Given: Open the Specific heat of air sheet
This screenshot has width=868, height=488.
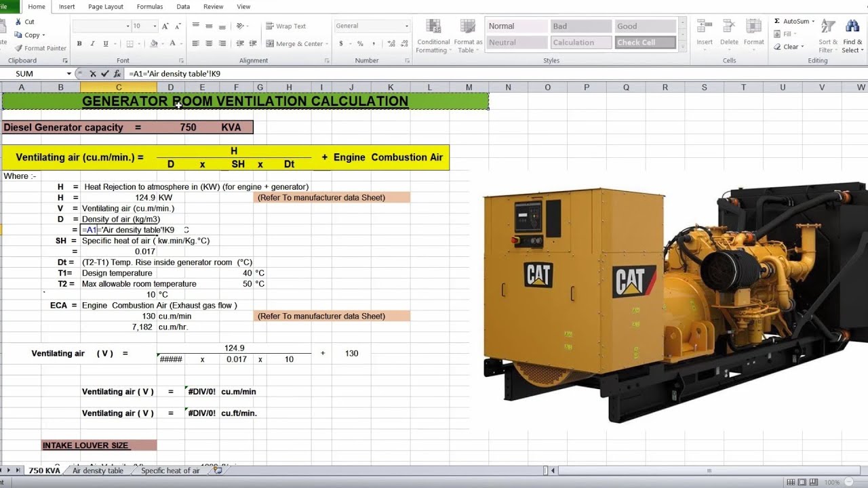Looking at the screenshot, I should pyautogui.click(x=170, y=470).
